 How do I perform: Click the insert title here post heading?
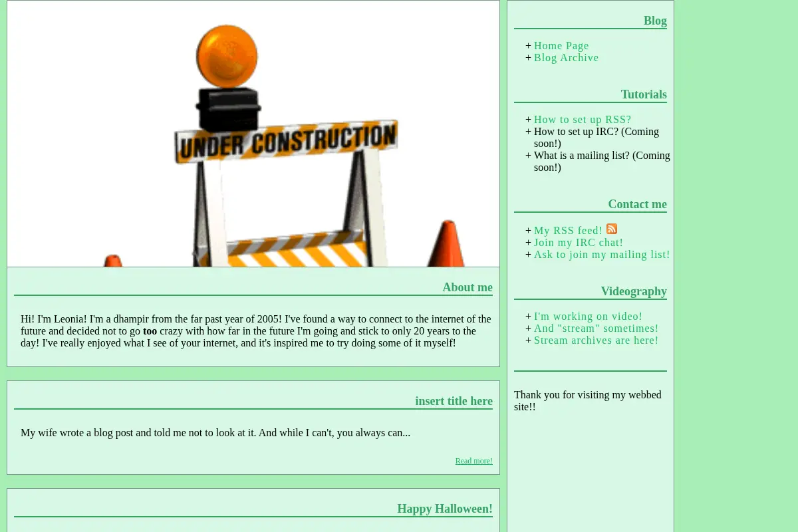pyautogui.click(x=454, y=401)
